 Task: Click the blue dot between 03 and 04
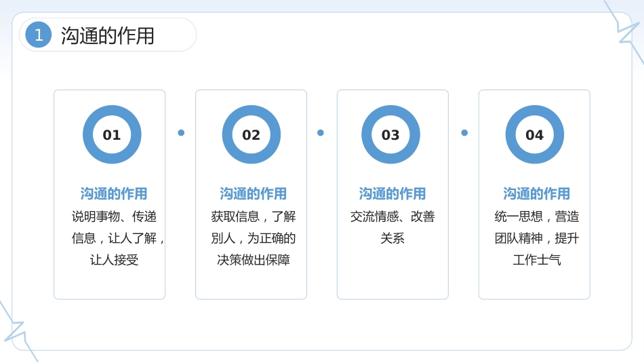pos(464,133)
